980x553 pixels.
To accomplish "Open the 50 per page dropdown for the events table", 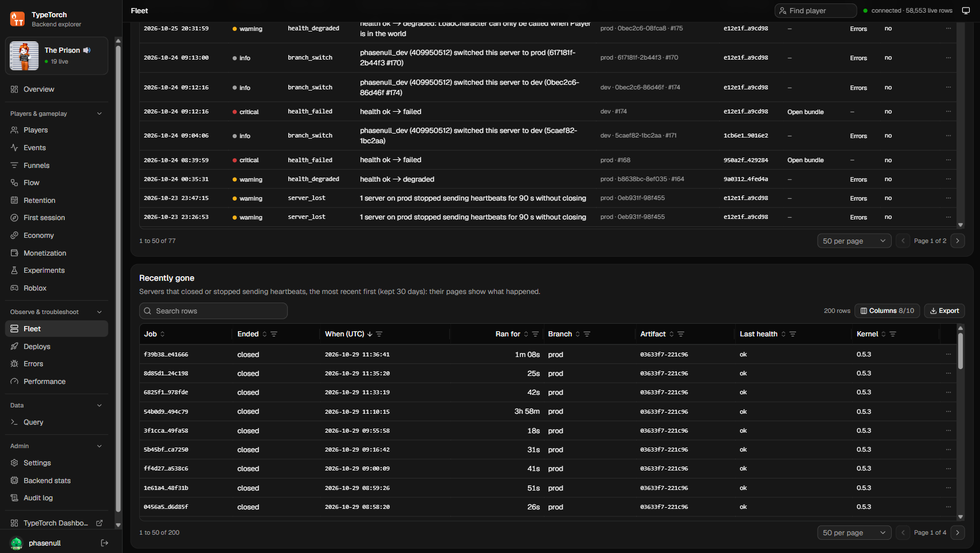I will coord(854,241).
